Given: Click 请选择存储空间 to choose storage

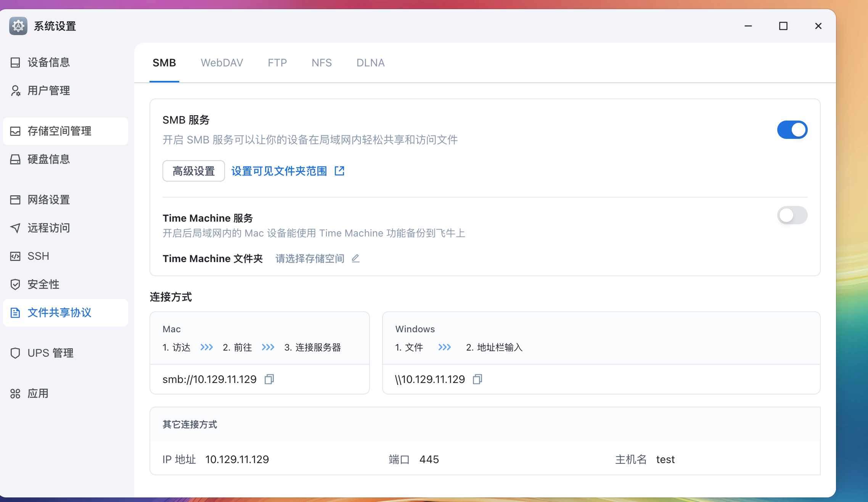Looking at the screenshot, I should [x=310, y=259].
